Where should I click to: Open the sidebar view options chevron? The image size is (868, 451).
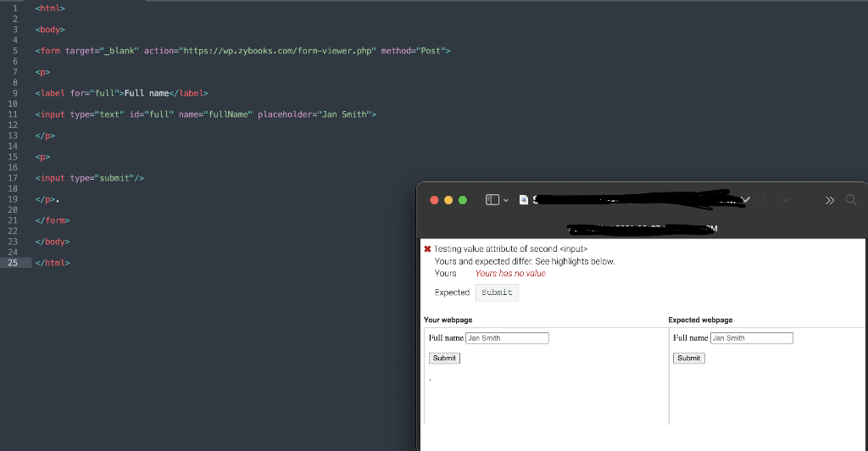pos(506,200)
